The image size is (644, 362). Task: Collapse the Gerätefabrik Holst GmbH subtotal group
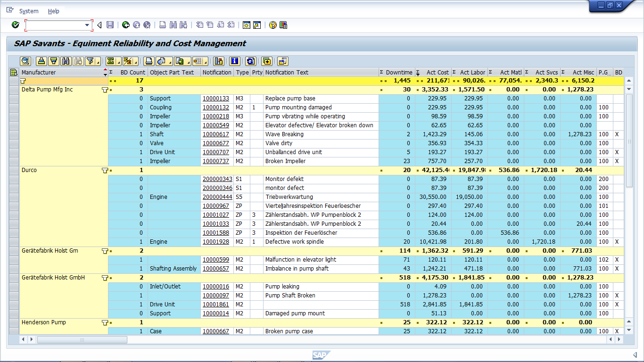(x=105, y=278)
